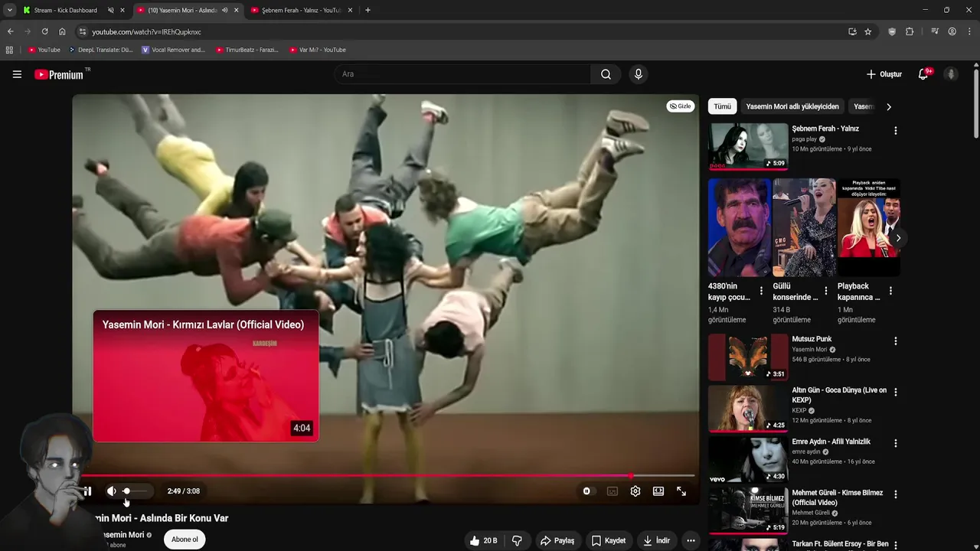
Task: Open the YouTube hamburger guide menu
Action: tap(17, 74)
